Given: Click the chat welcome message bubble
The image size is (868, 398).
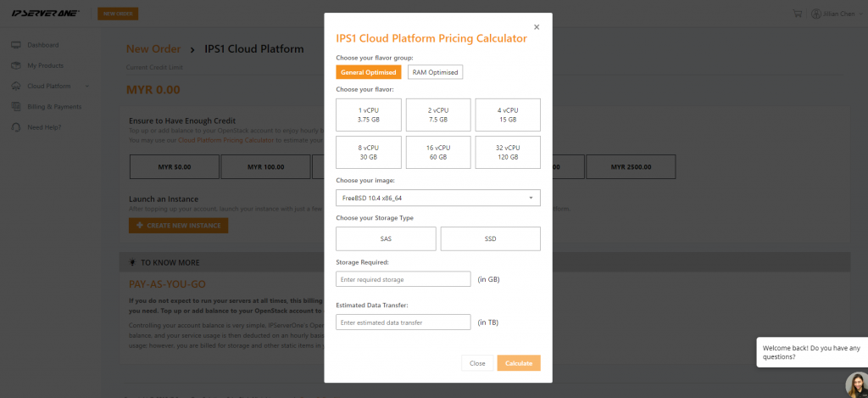Looking at the screenshot, I should 812,352.
